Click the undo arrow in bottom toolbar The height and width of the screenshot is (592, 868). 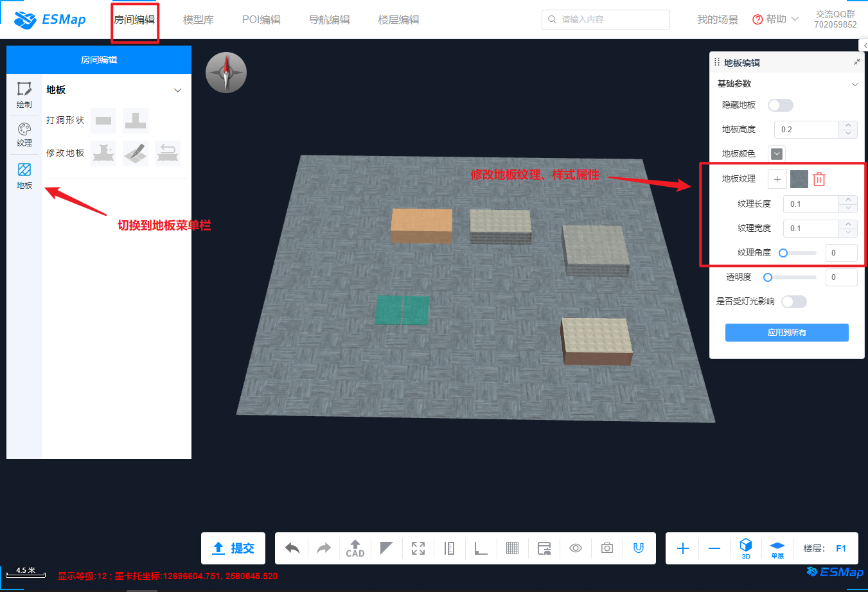[x=292, y=548]
